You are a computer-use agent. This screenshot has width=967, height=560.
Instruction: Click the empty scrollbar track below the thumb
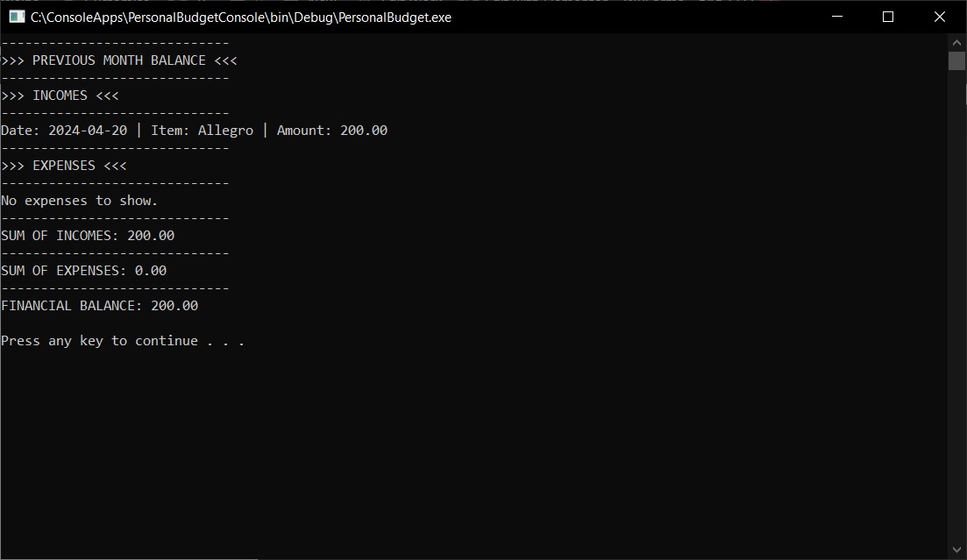click(x=956, y=307)
